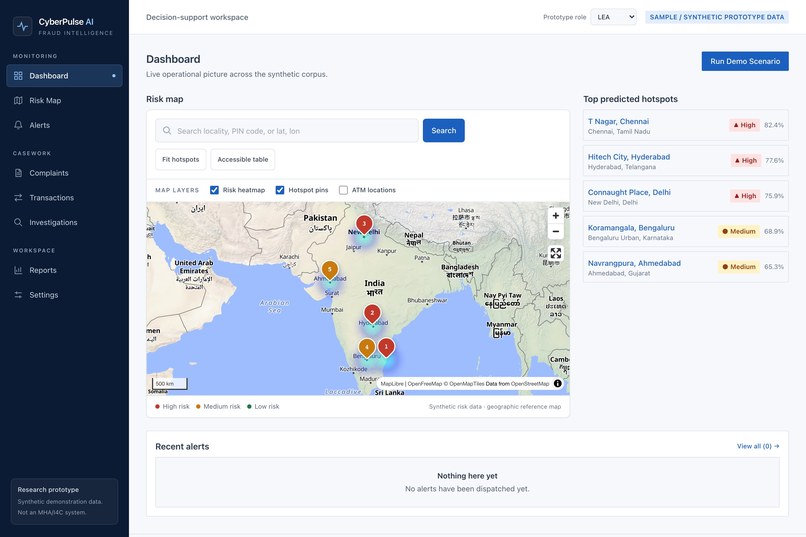The image size is (806, 537).
Task: Click the Transactions arrows icon
Action: pyautogui.click(x=19, y=197)
